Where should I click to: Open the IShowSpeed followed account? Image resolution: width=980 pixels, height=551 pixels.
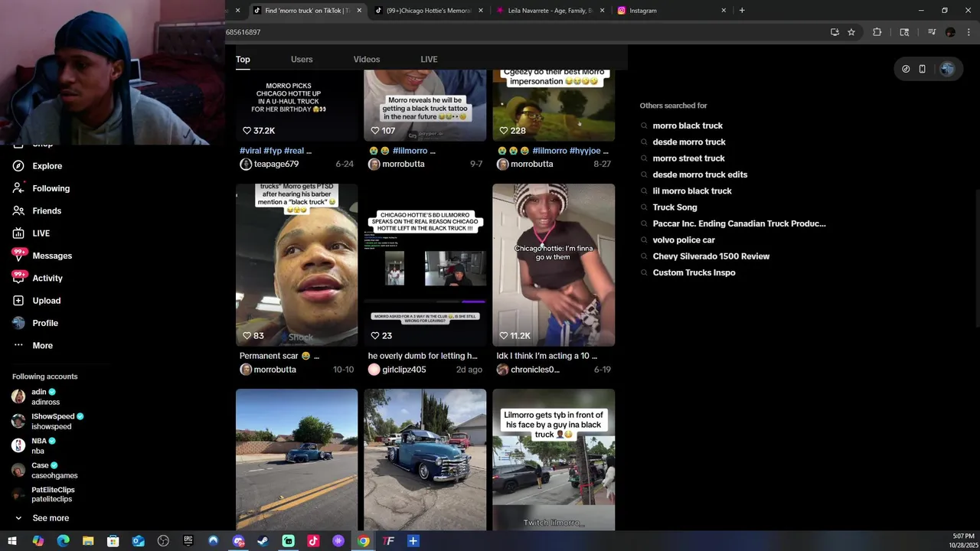(47, 421)
